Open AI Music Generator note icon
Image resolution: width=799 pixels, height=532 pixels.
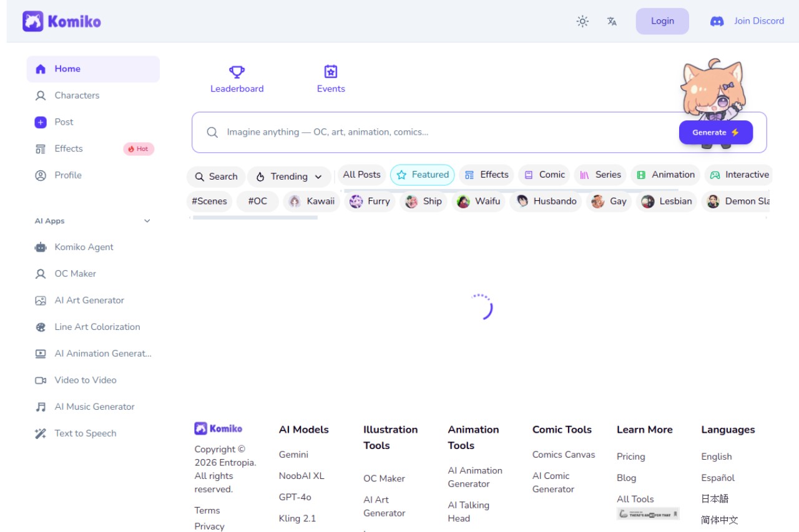click(x=41, y=407)
